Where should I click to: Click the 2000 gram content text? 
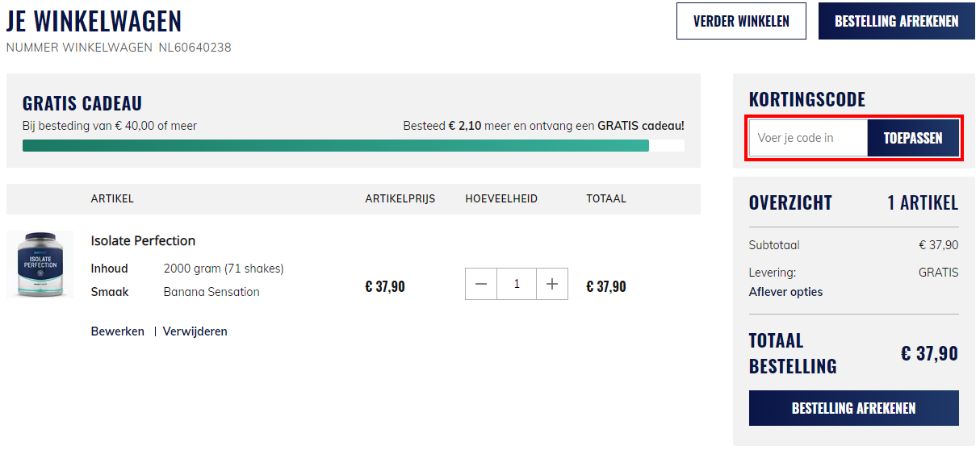click(x=224, y=269)
